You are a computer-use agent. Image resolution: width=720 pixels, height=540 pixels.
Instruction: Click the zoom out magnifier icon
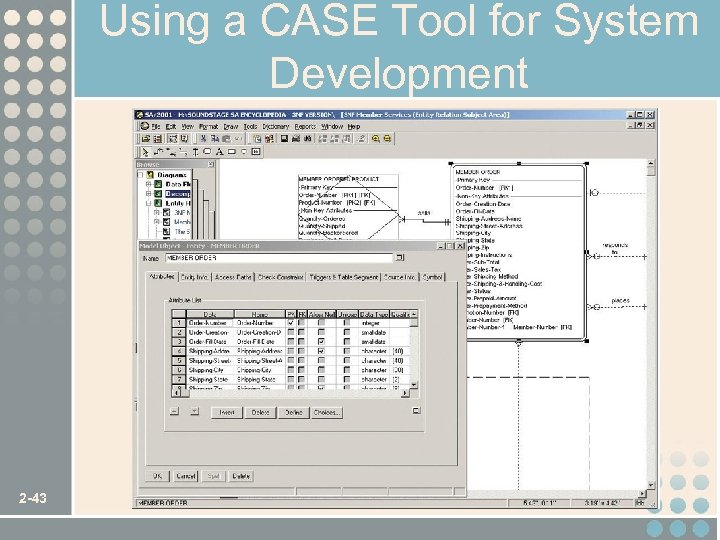387,139
